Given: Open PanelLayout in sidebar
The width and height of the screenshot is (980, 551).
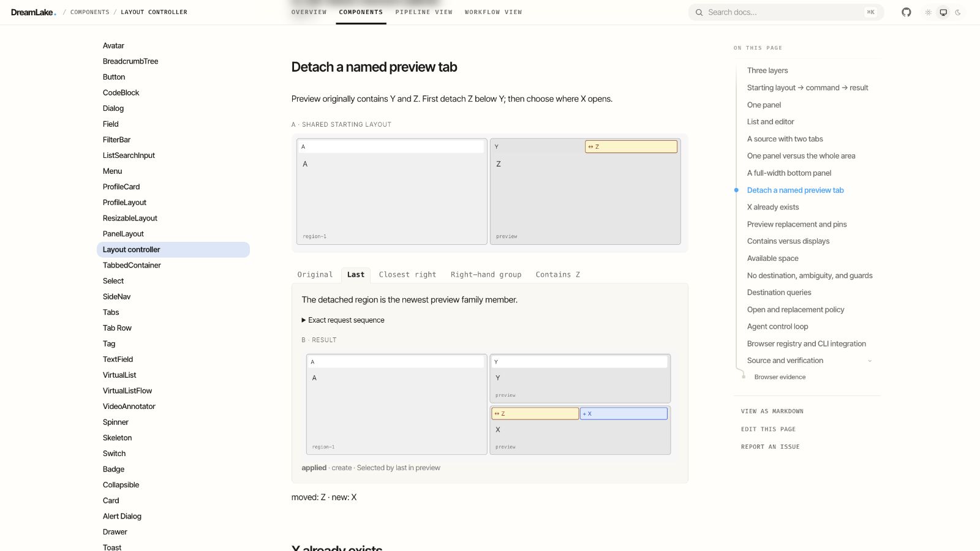Looking at the screenshot, I should 123,234.
